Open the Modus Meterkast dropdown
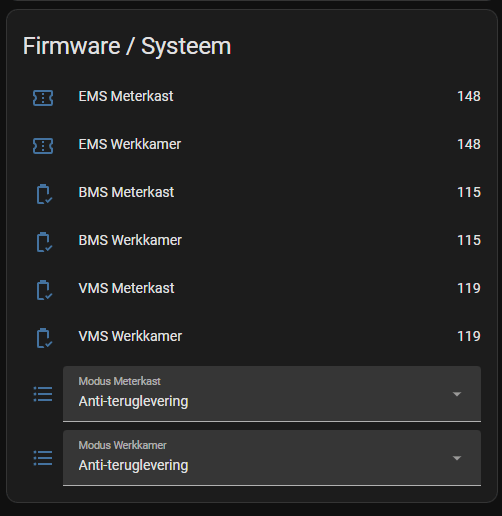 [272, 394]
